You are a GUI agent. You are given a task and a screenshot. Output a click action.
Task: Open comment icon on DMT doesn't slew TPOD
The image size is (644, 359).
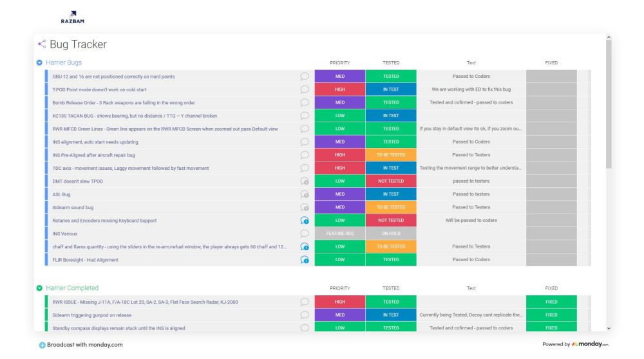tap(305, 181)
